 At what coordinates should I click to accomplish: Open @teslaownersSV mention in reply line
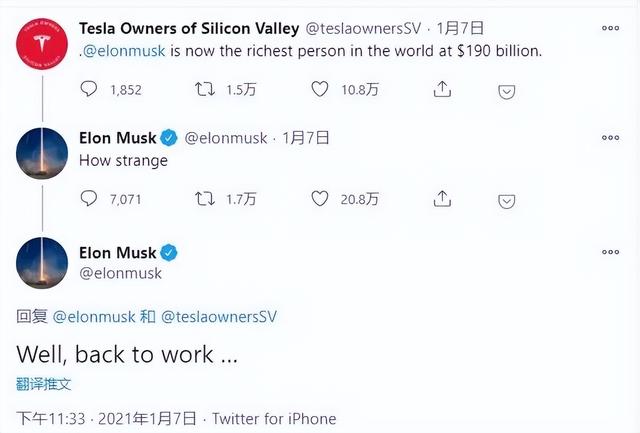pyautogui.click(x=218, y=317)
